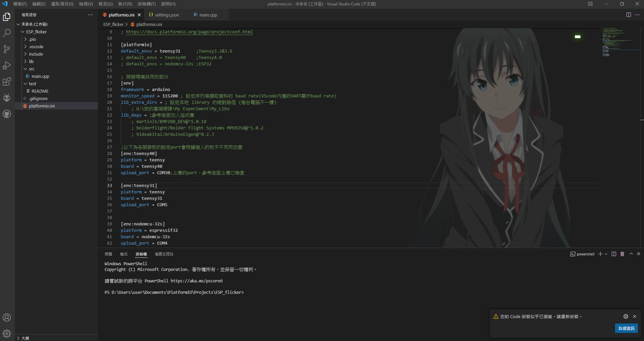
Task: Open the PlatformIO alien head icon
Action: coord(7,98)
